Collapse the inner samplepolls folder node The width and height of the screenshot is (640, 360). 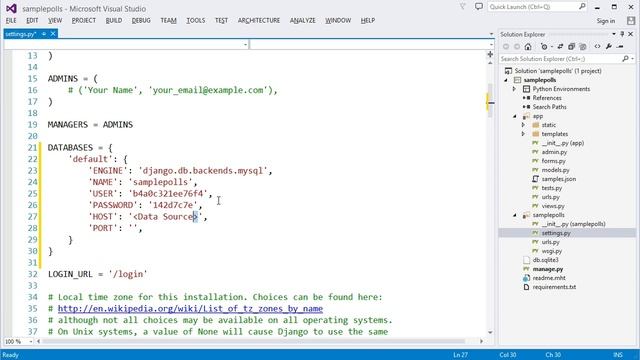pyautogui.click(x=515, y=215)
